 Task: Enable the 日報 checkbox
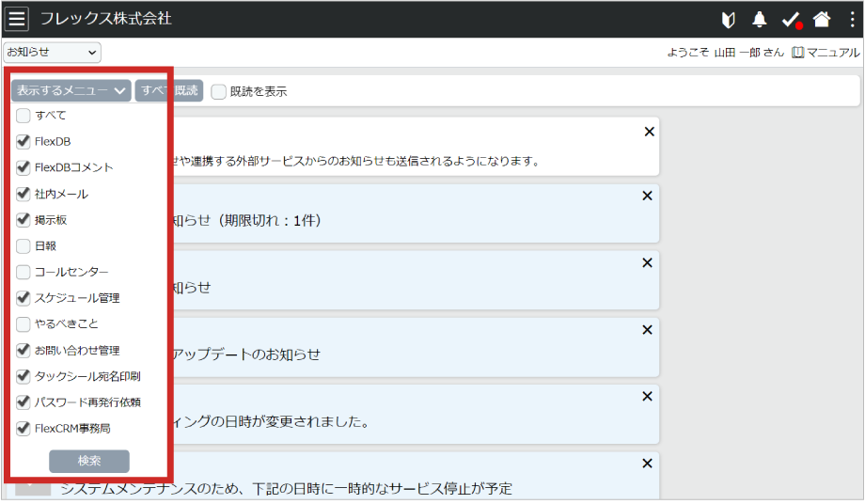pos(24,245)
